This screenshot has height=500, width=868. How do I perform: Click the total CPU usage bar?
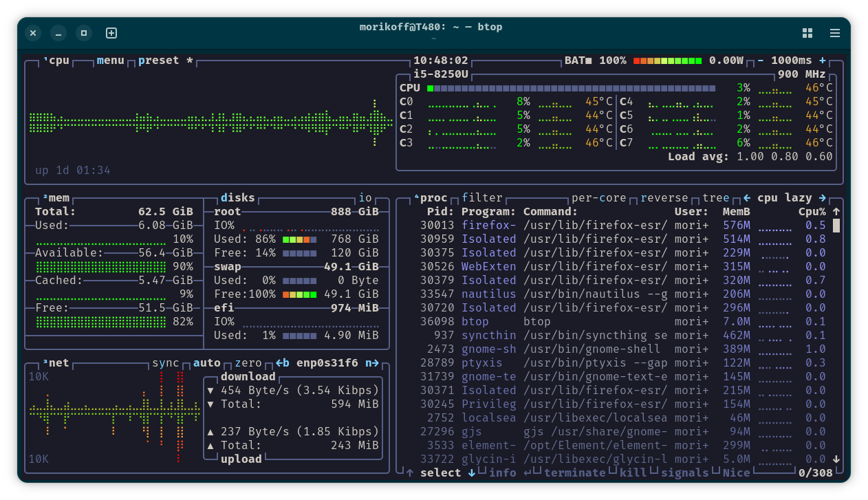[x=572, y=88]
